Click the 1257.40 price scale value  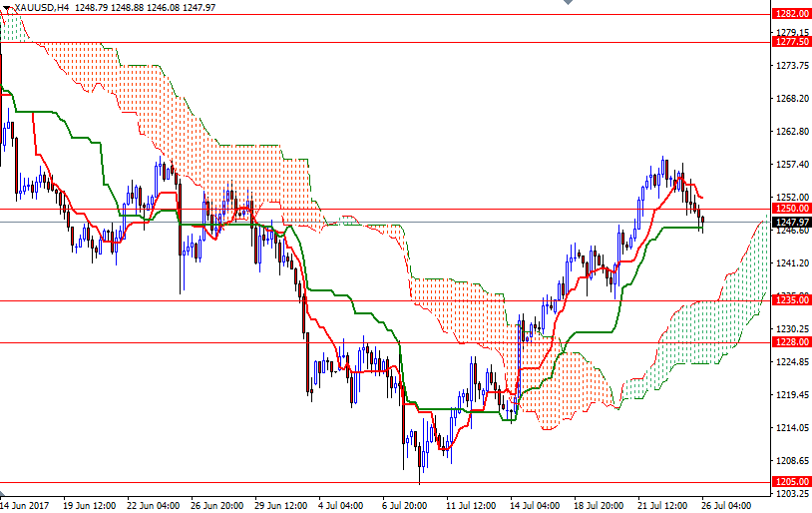pyautogui.click(x=792, y=165)
